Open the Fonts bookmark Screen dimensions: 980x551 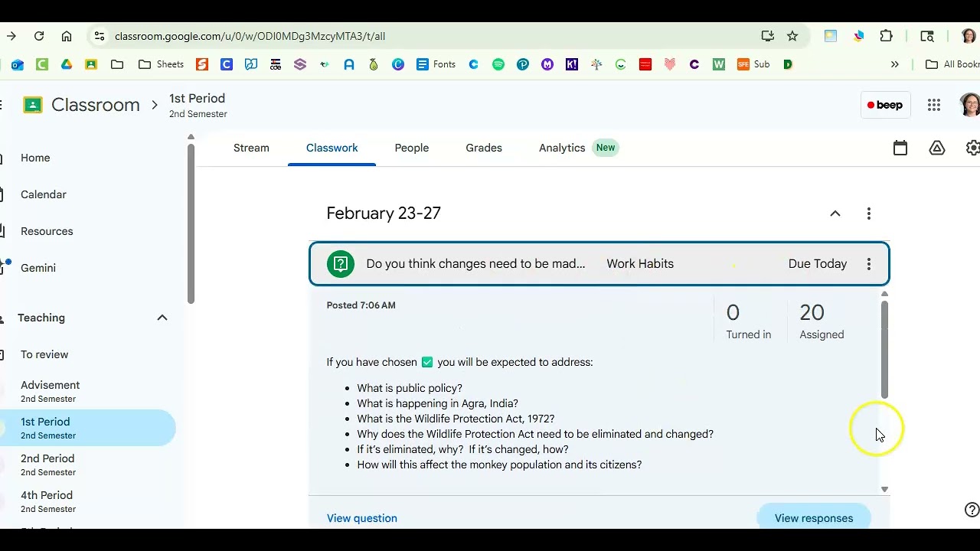pyautogui.click(x=436, y=64)
